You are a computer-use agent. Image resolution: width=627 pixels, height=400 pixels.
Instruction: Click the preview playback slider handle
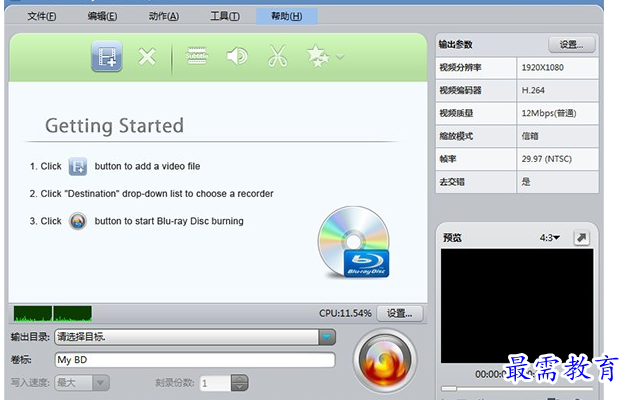[x=449, y=388]
